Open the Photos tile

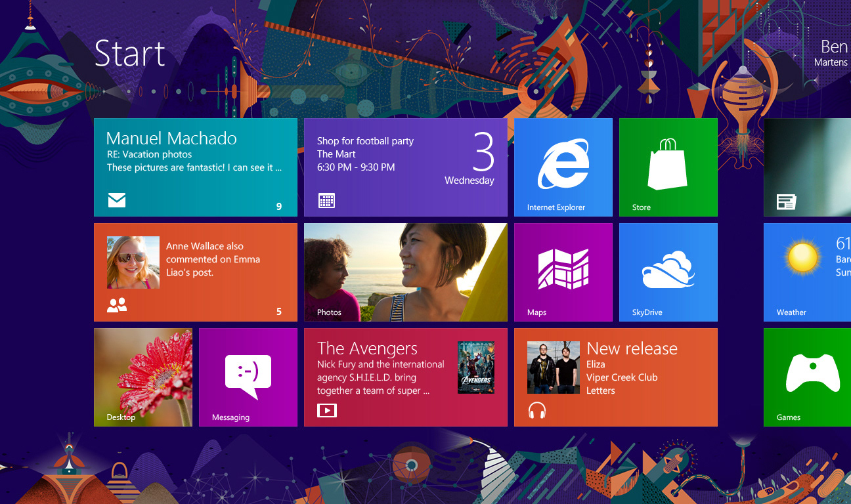[405, 272]
